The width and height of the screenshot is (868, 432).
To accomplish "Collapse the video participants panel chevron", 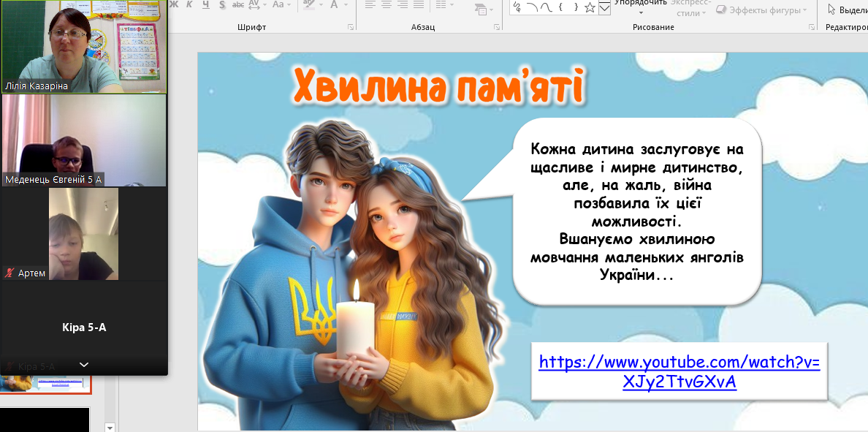I will coord(84,364).
